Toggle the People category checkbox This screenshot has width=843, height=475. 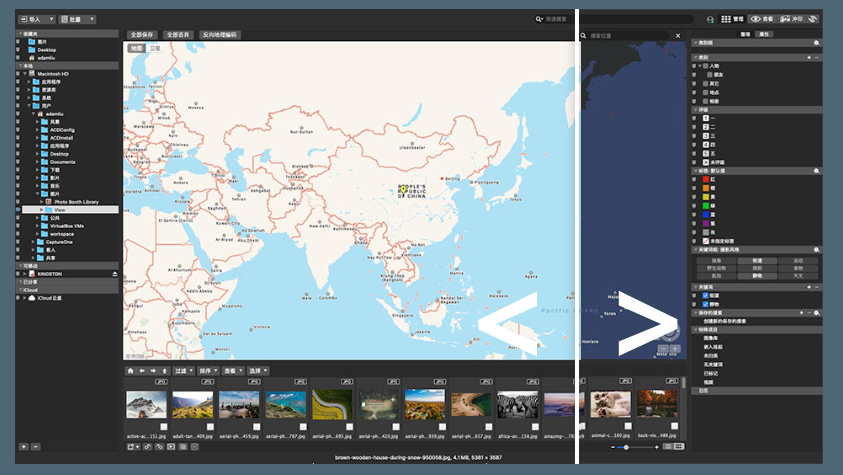click(x=705, y=66)
